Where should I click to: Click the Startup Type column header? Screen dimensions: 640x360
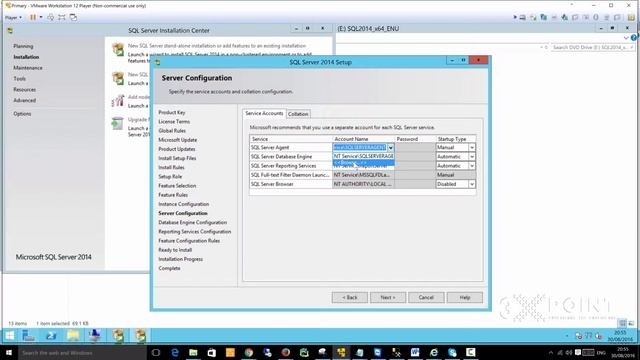(x=456, y=139)
